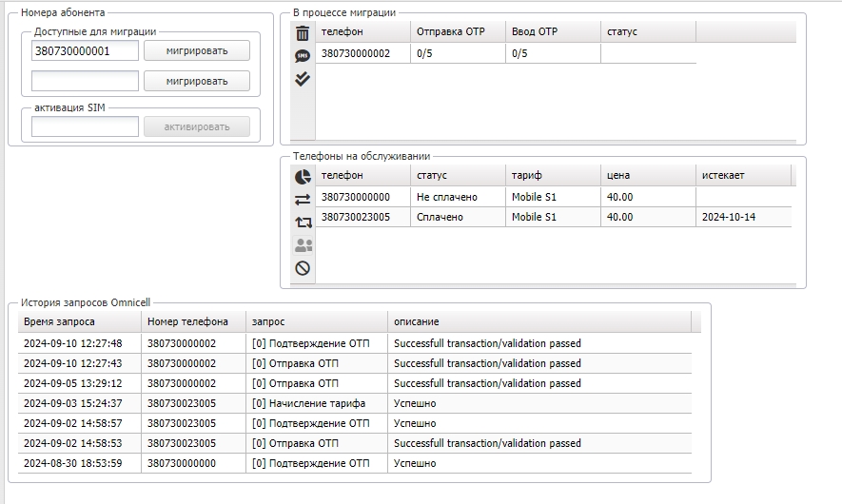
Task: Click the 'активировать' SIM button
Action: point(197,126)
